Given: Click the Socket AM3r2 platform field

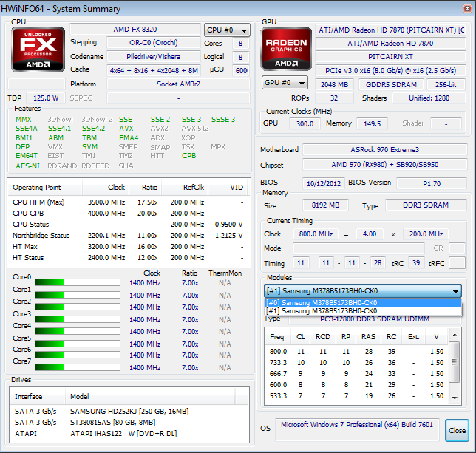Looking at the screenshot, I should point(179,84).
